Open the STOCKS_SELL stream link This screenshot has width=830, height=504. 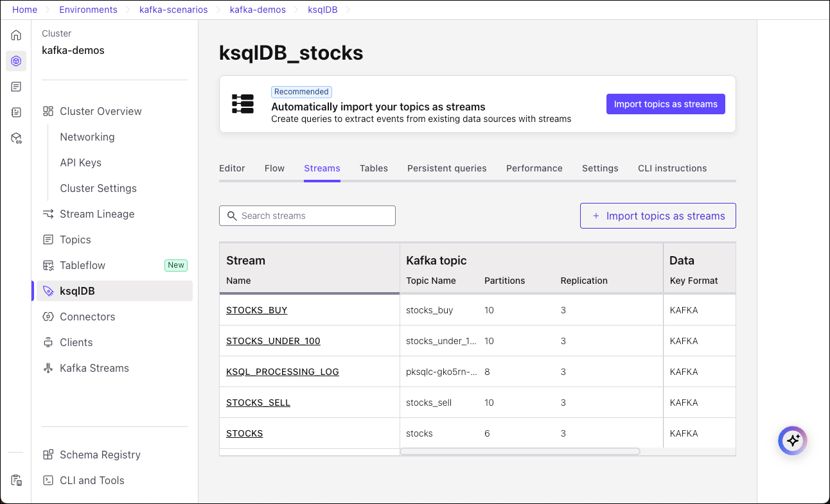pyautogui.click(x=258, y=403)
